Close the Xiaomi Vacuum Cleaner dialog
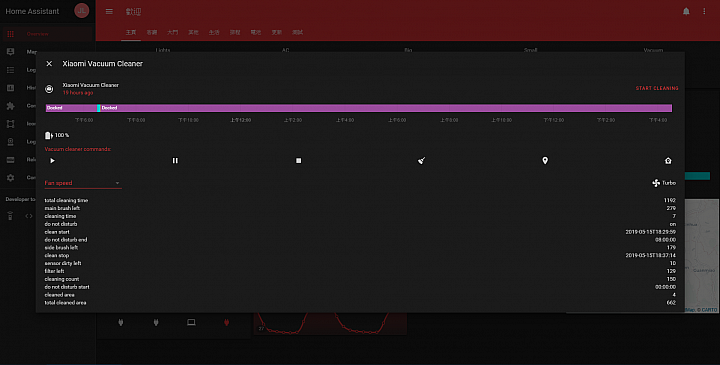This screenshot has height=365, width=720. (x=49, y=64)
